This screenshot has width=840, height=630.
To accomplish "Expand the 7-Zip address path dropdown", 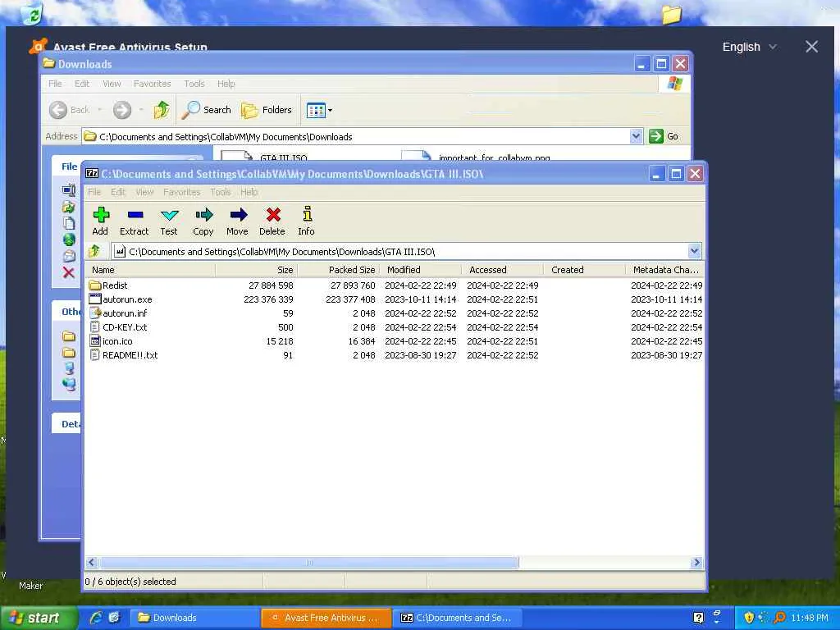I will [x=694, y=251].
